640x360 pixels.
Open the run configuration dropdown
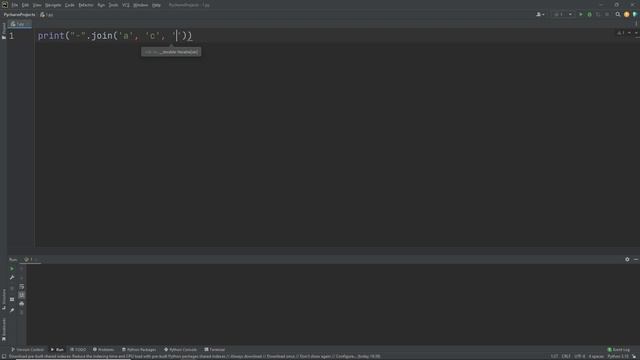563,15
